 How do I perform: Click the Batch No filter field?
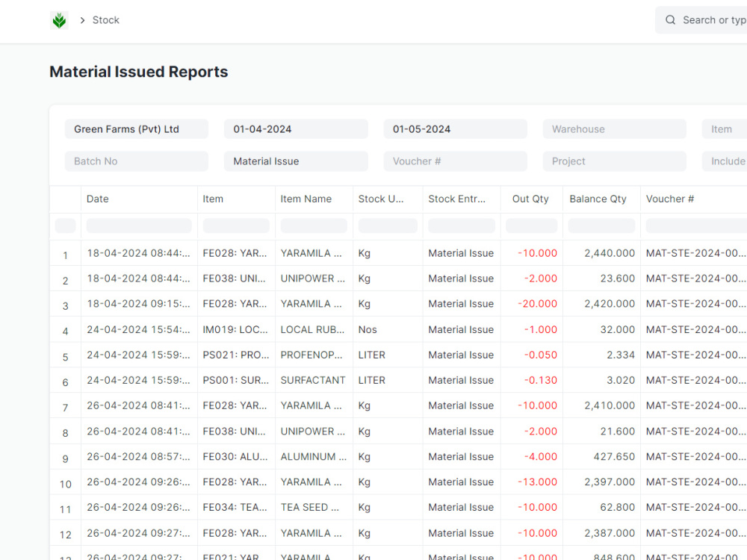136,161
